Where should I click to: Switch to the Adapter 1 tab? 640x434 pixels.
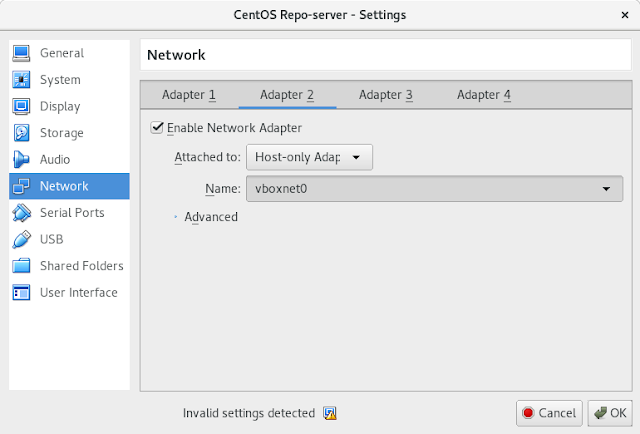pos(189,95)
